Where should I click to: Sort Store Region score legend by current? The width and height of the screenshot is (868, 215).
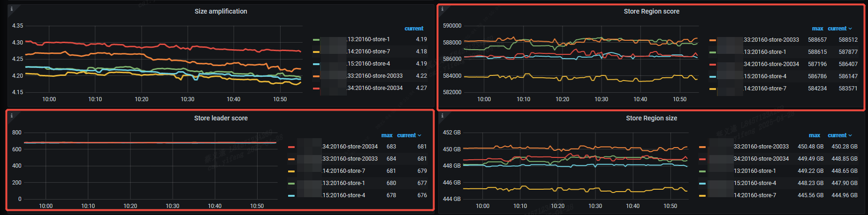pos(839,29)
